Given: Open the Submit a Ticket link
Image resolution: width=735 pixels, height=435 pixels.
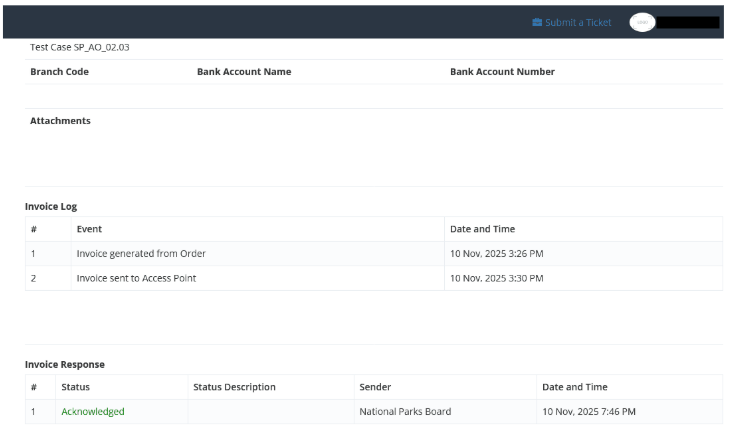Looking at the screenshot, I should click(x=577, y=22).
